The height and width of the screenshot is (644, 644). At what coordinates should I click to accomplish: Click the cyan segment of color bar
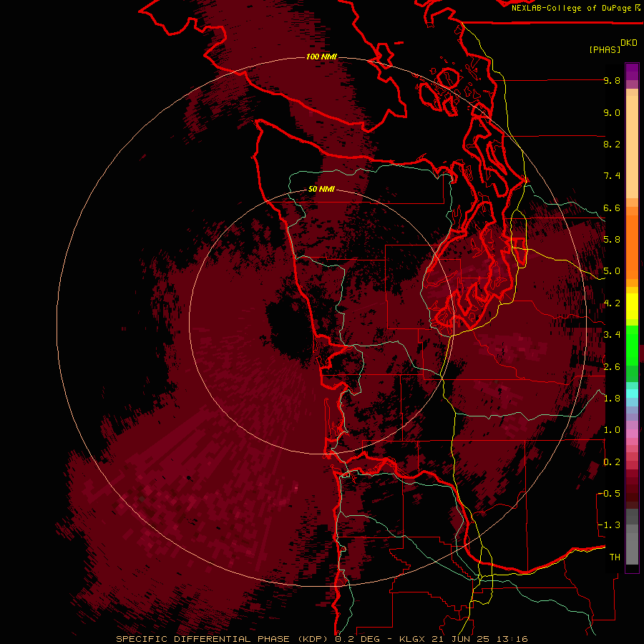(x=632, y=394)
